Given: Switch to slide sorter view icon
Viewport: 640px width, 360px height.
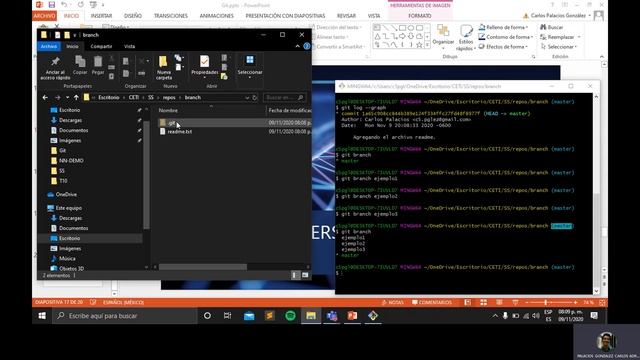Looking at the screenshot, I should [x=483, y=302].
